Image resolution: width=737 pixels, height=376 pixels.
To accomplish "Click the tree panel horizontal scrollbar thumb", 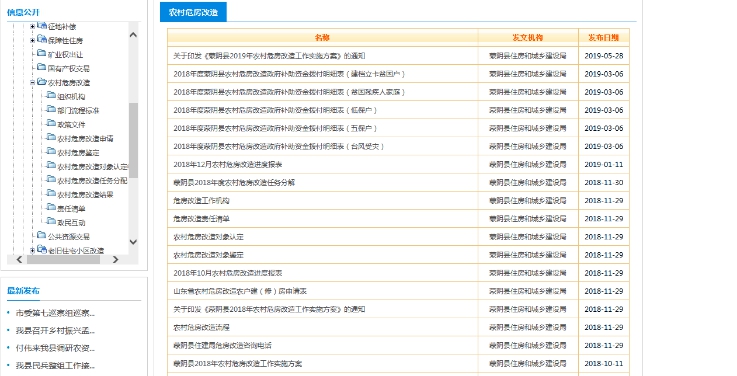I will tap(63, 259).
